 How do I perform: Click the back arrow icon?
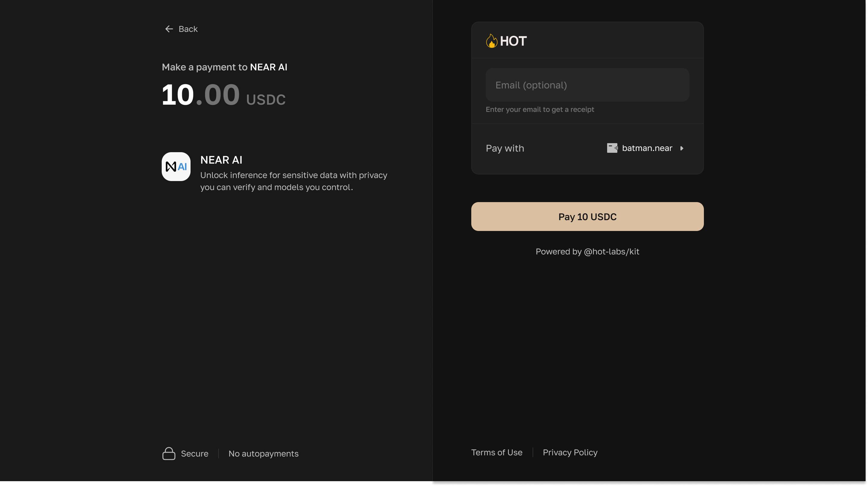[x=169, y=29]
